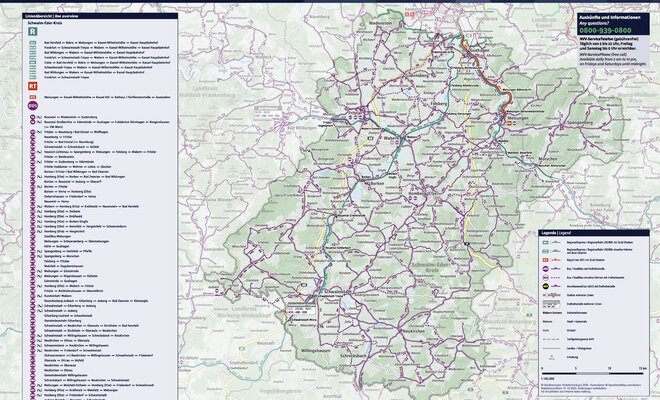Image resolution: width=660 pixels, height=400 pixels.
Task: Select the Legende header in the legend box
Action: point(554,232)
